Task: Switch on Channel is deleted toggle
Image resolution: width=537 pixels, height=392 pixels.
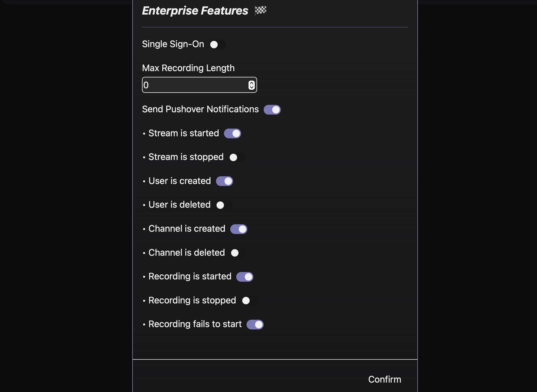Action: (x=238, y=253)
